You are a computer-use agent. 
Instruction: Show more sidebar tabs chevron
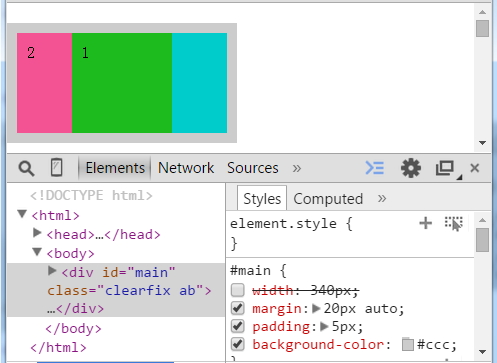click(382, 199)
